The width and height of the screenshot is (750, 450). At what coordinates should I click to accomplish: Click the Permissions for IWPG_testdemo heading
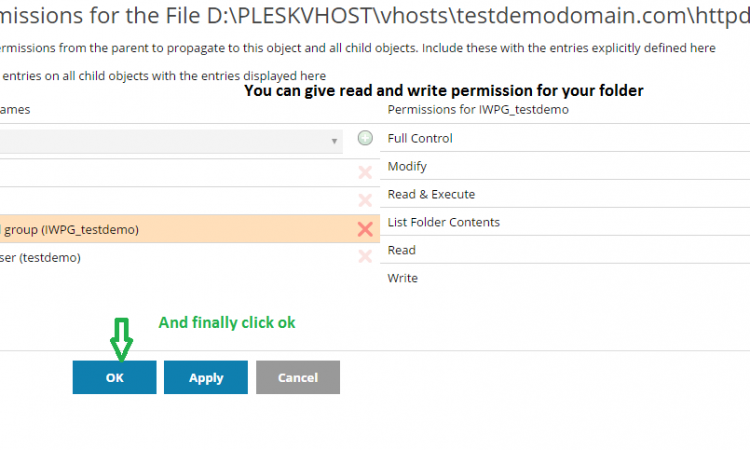(x=478, y=110)
